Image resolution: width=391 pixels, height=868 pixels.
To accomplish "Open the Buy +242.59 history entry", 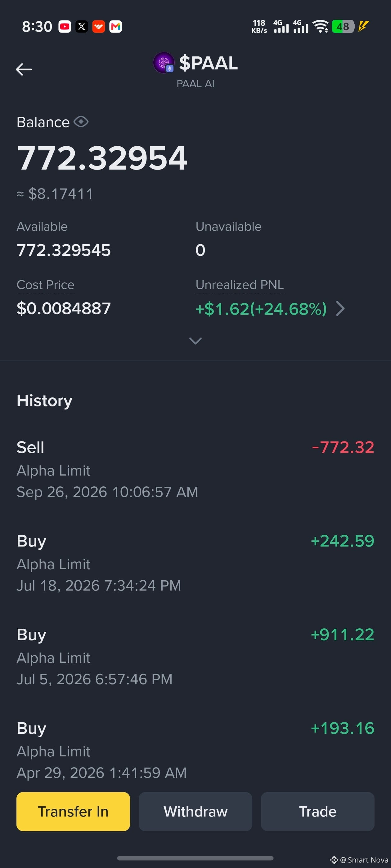I will (x=195, y=563).
